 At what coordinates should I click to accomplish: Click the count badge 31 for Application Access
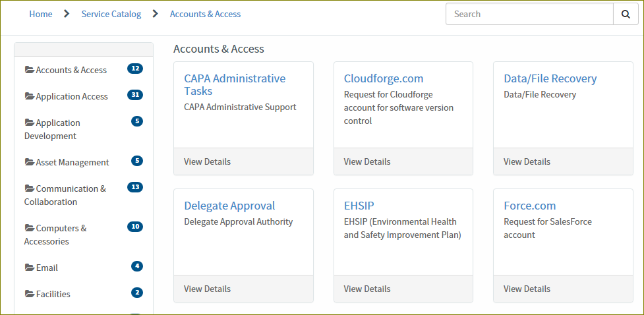point(134,95)
